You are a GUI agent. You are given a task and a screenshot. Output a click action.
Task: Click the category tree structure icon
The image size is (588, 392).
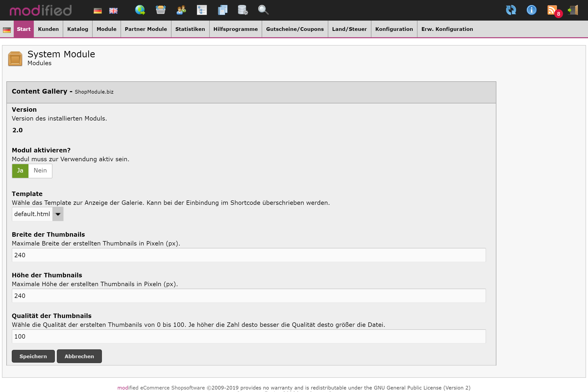pos(202,10)
